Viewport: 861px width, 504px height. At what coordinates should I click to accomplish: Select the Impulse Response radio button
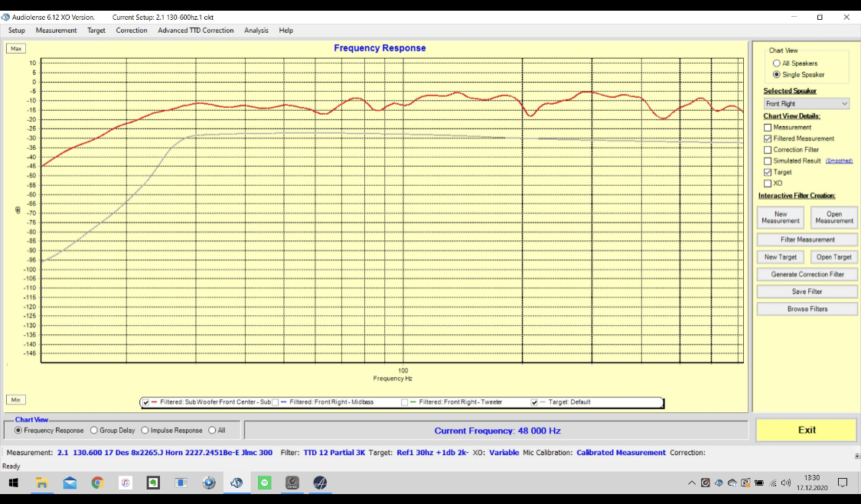click(145, 431)
